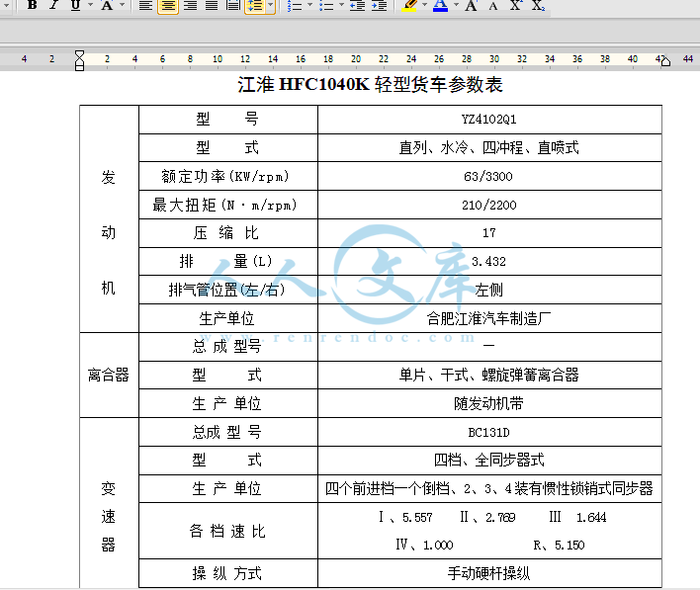The height and width of the screenshot is (590, 700).
Task: Click gear ratio Ⅰ、5.557
Action: tap(405, 517)
